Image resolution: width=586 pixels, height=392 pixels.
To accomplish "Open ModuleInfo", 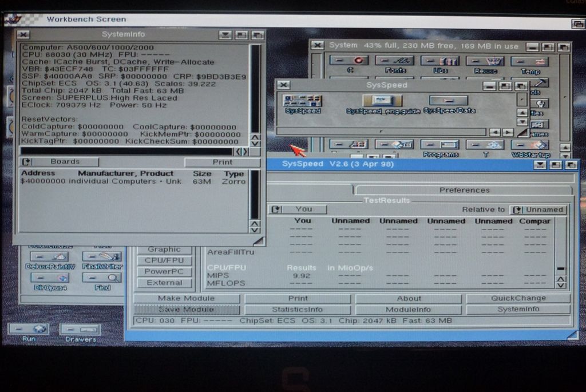I will click(x=409, y=310).
